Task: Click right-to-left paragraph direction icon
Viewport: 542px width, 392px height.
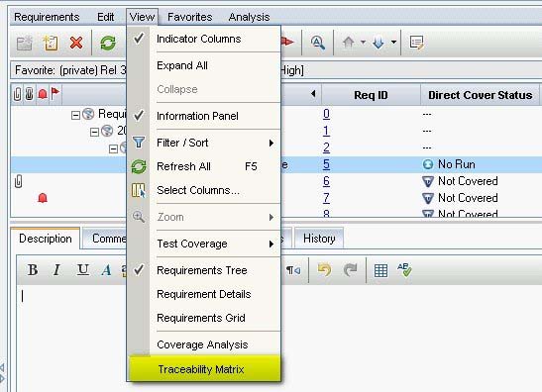Action: [293, 270]
